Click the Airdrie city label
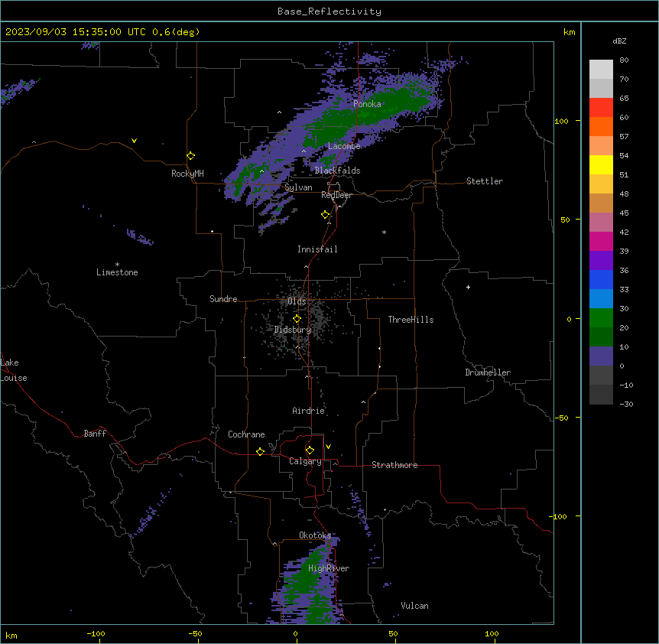Viewport: 659px width, 644px height. coord(309,411)
